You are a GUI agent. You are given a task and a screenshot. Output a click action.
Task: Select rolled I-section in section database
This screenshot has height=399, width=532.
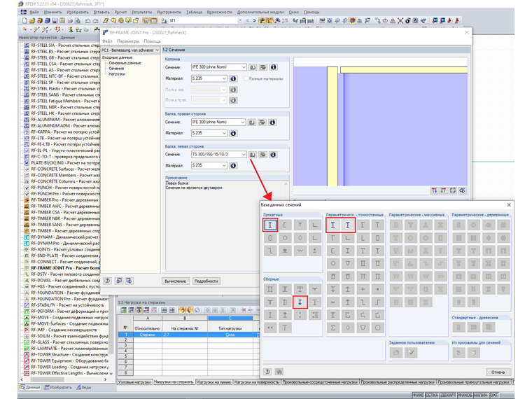[x=270, y=225]
